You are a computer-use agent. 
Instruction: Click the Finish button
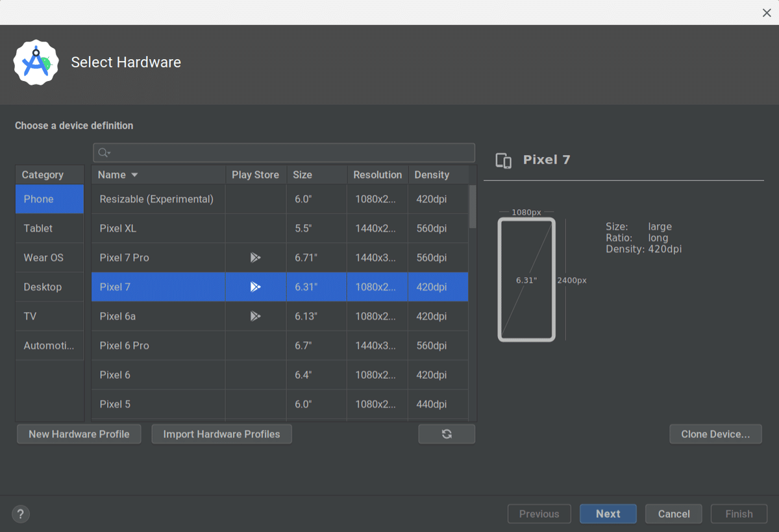pos(739,514)
